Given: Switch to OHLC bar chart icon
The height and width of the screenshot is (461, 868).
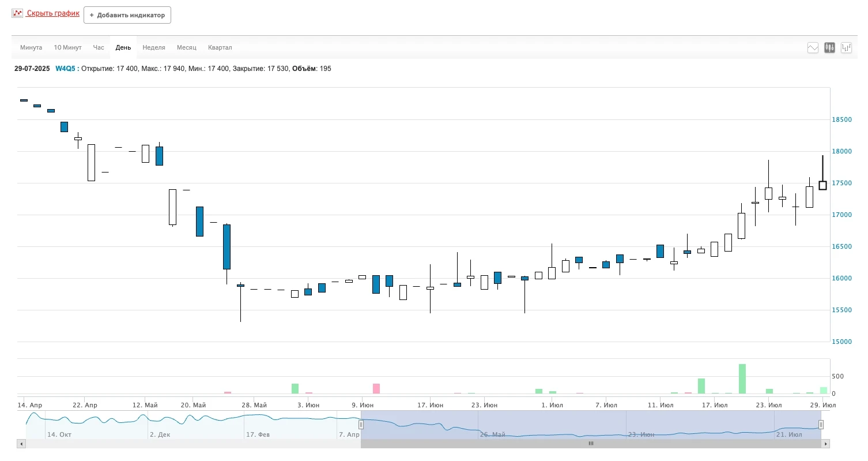Looking at the screenshot, I should click(846, 48).
